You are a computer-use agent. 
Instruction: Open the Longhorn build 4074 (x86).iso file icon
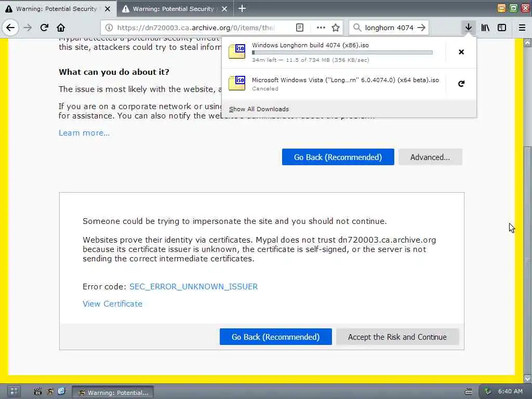(237, 51)
